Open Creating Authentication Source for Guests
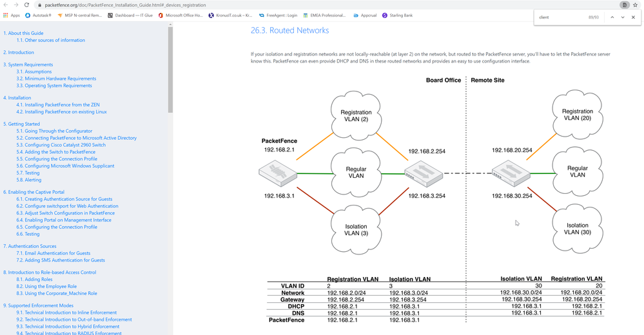 tap(64, 199)
